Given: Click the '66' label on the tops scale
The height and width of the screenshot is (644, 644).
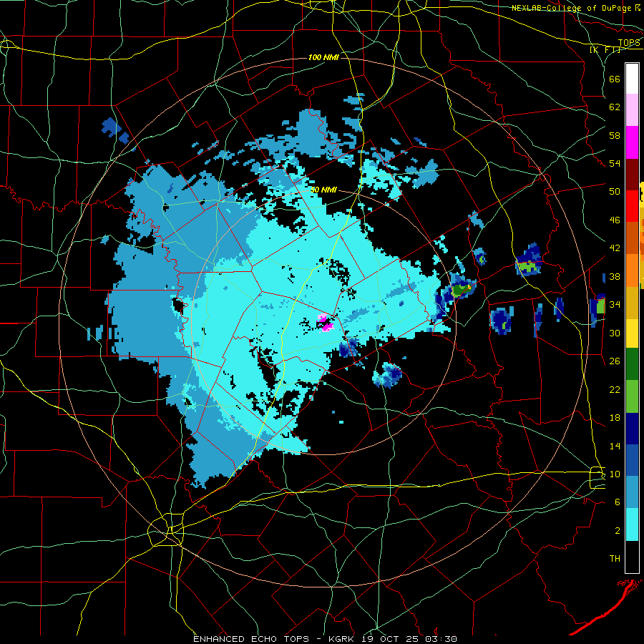Looking at the screenshot, I should pyautogui.click(x=615, y=79).
